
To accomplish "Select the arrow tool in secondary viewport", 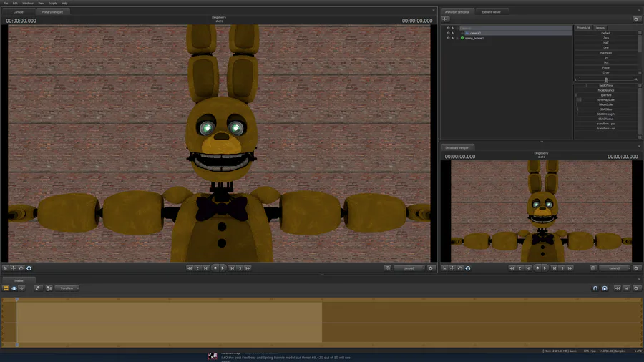I will coord(444,268).
